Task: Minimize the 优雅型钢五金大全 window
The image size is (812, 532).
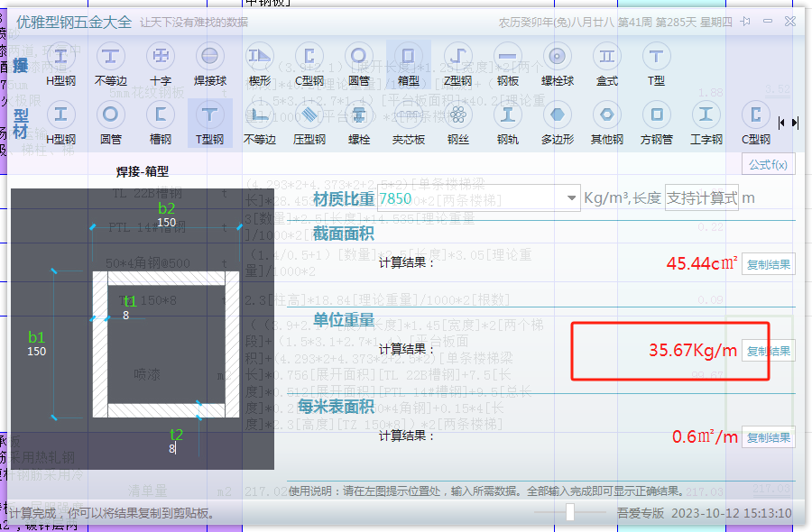Action: coord(768,22)
